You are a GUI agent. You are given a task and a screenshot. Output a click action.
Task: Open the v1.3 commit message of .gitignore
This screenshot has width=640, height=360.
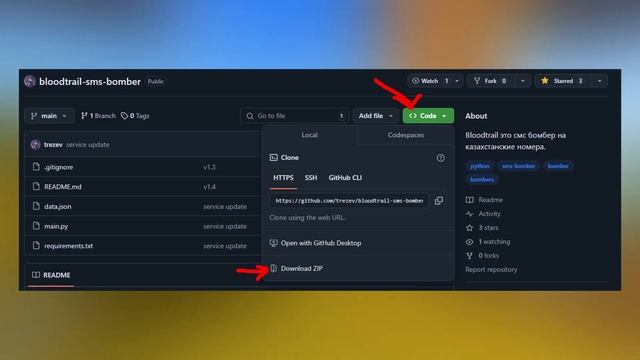[209, 167]
